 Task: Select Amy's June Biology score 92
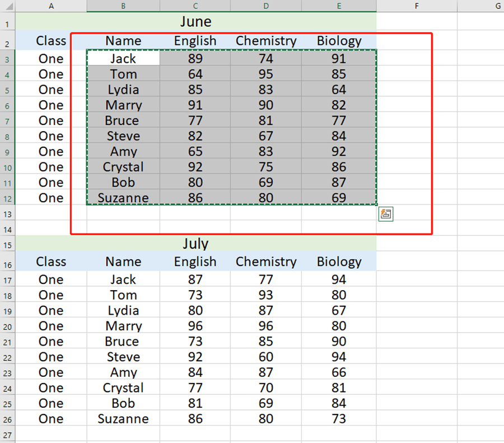(x=339, y=151)
